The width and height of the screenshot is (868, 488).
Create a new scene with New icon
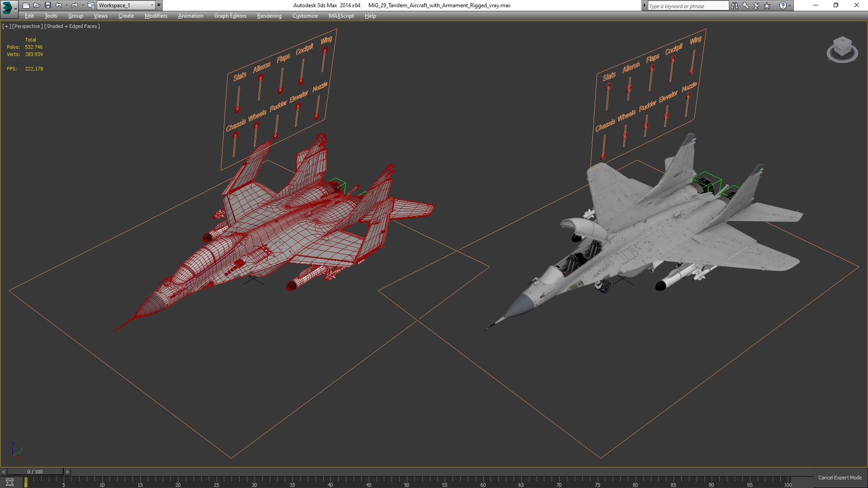point(26,5)
